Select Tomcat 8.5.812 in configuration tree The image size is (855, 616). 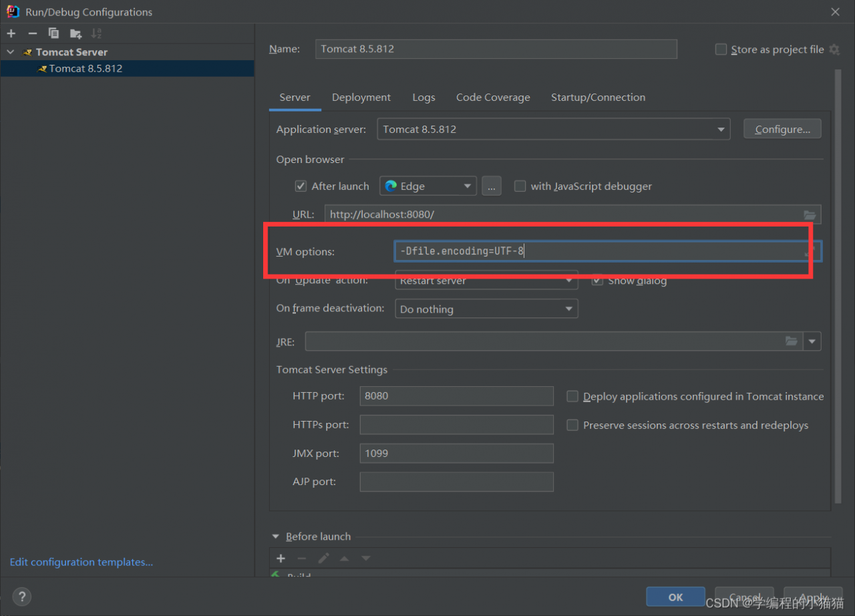pos(127,68)
